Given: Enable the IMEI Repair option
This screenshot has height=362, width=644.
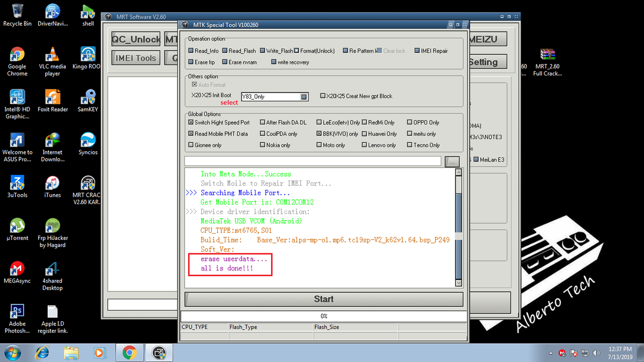Looking at the screenshot, I should (x=418, y=51).
